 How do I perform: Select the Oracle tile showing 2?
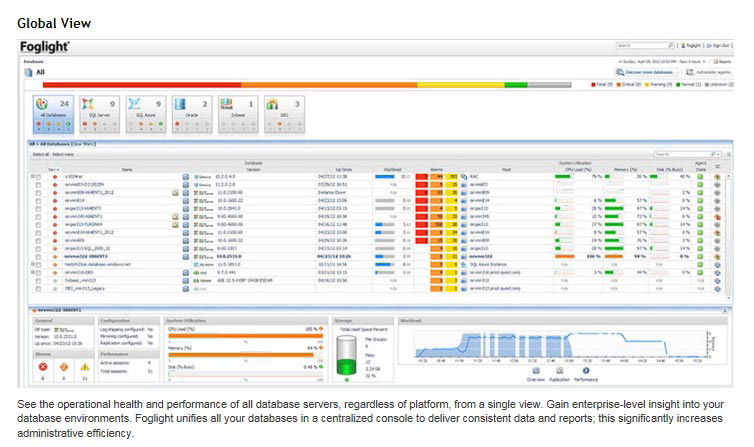click(x=192, y=114)
